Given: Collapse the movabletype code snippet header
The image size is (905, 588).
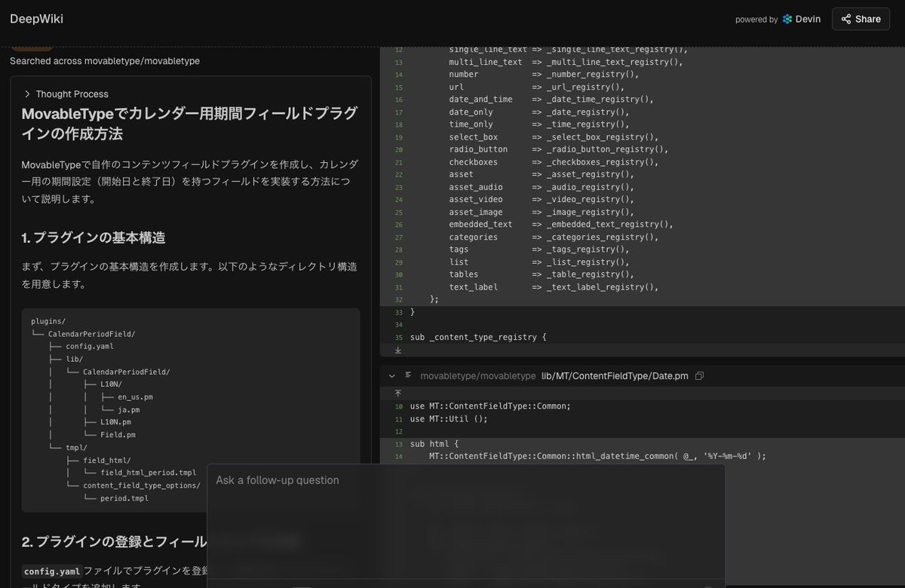Looking at the screenshot, I should [x=391, y=375].
